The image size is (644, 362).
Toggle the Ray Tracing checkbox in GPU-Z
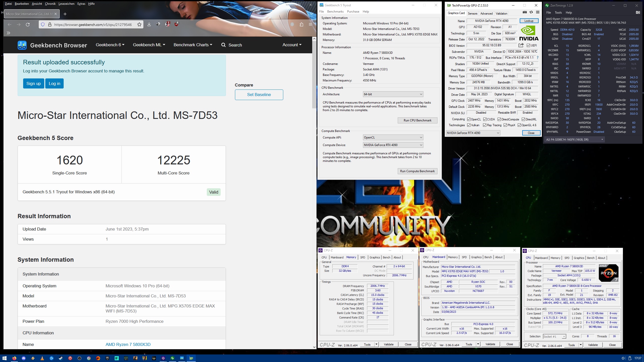tap(485, 125)
